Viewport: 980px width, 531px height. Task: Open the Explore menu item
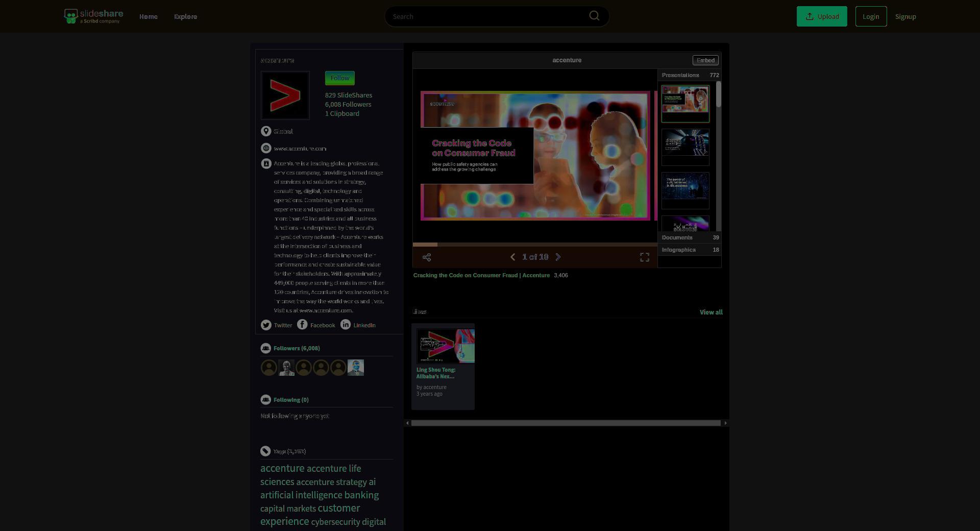coord(185,16)
